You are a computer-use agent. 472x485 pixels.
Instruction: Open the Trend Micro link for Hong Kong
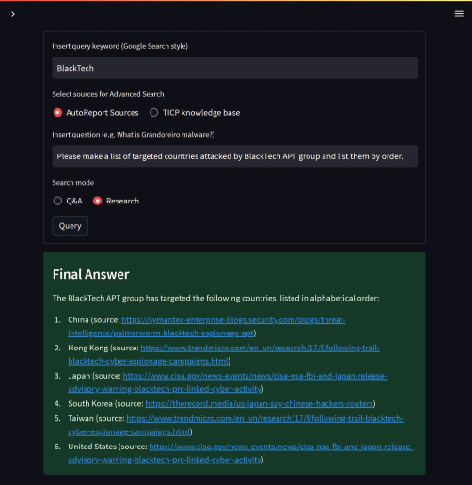point(224,354)
